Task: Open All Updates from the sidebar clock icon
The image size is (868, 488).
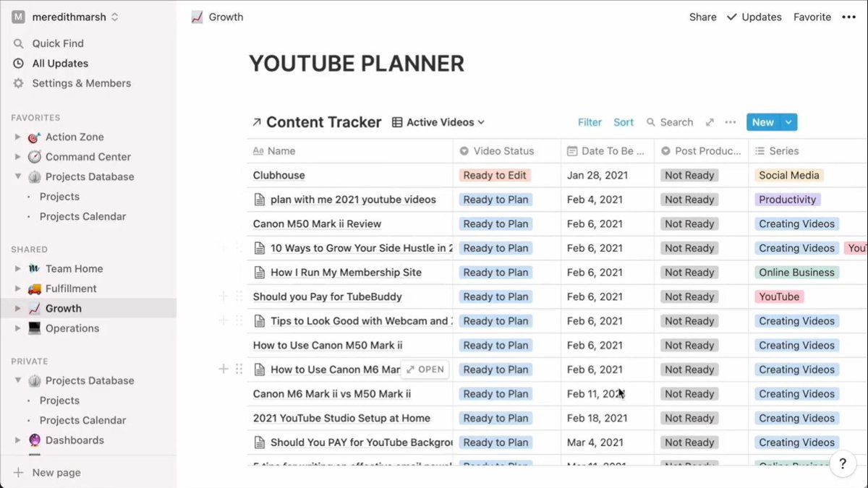Action: (18, 64)
